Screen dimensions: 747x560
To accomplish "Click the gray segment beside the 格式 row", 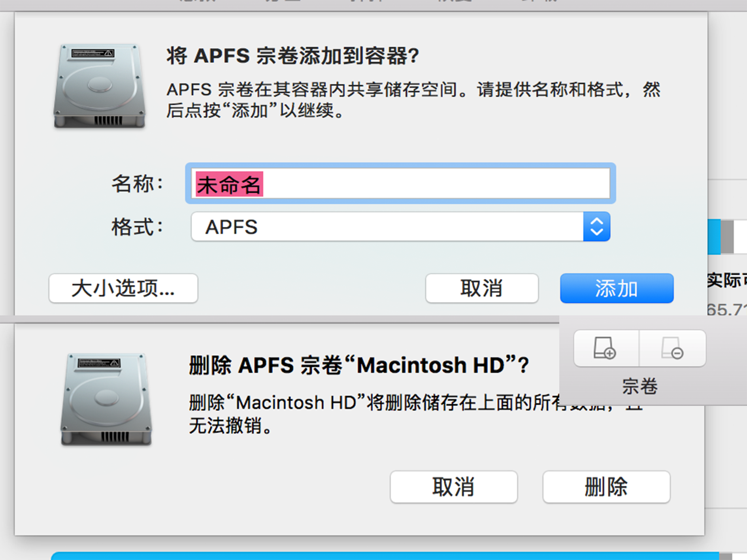I will (x=727, y=236).
